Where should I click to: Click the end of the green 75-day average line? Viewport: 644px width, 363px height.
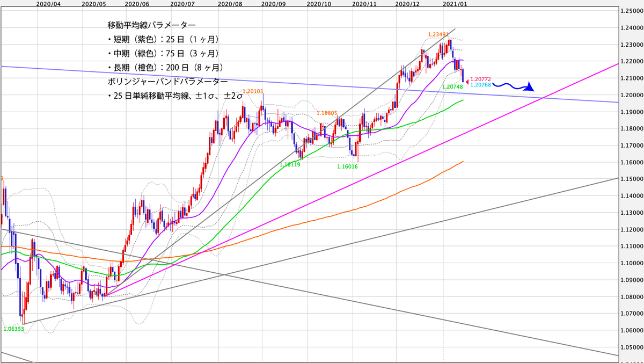click(x=462, y=100)
